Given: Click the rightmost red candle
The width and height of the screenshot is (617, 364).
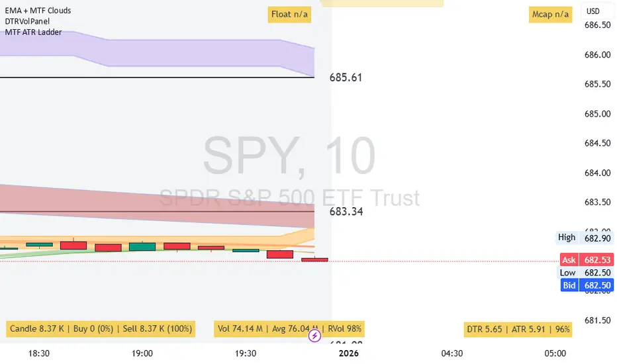Looking at the screenshot, I should [314, 259].
